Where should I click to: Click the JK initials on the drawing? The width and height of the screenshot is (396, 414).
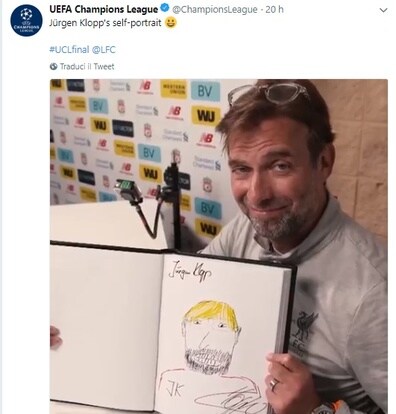click(174, 389)
